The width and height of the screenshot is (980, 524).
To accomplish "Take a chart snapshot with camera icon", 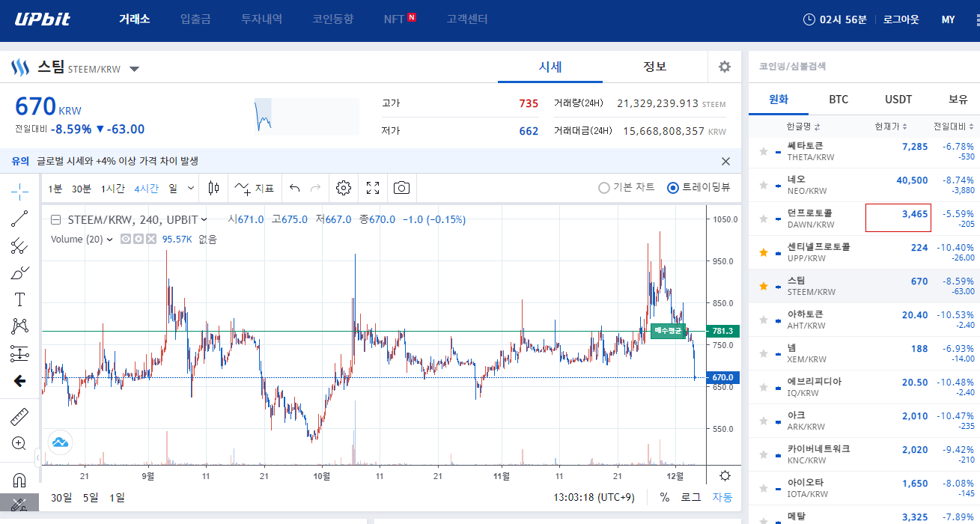I will point(402,188).
